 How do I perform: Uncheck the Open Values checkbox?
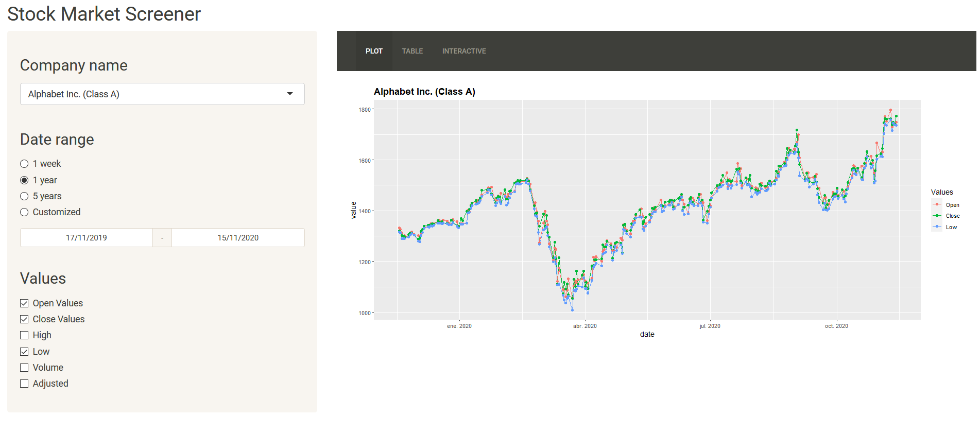click(x=24, y=303)
